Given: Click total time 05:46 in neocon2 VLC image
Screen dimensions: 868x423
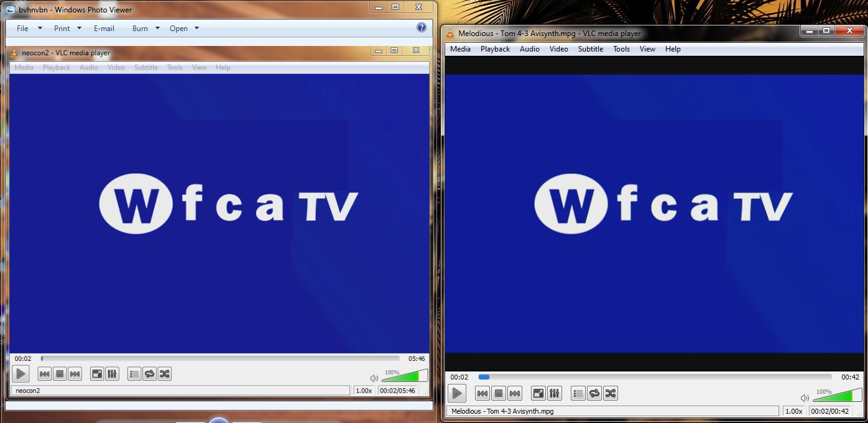Looking at the screenshot, I should [x=417, y=358].
